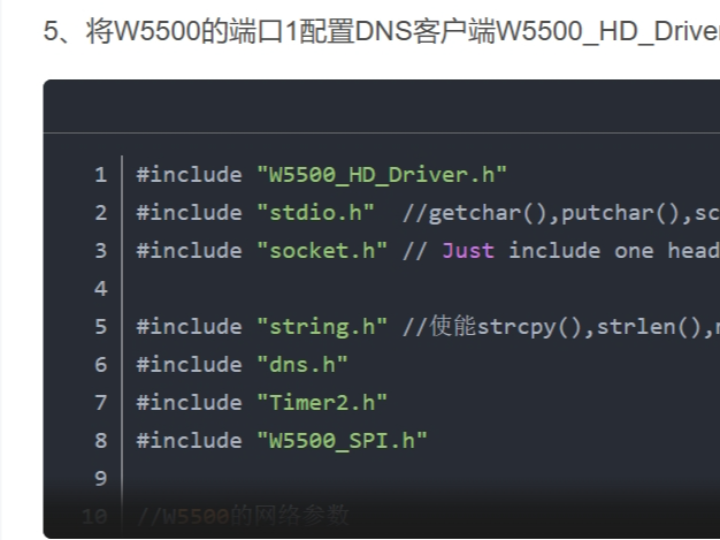Image resolution: width=720 pixels, height=540 pixels.
Task: Place cursor on empty line 4 of code
Action: pyautogui.click(x=400, y=289)
